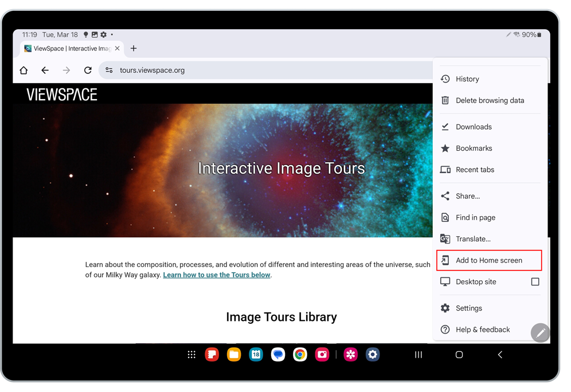This screenshot has width=571, height=392.
Task: Tap the Android home navigation button
Action: click(459, 355)
